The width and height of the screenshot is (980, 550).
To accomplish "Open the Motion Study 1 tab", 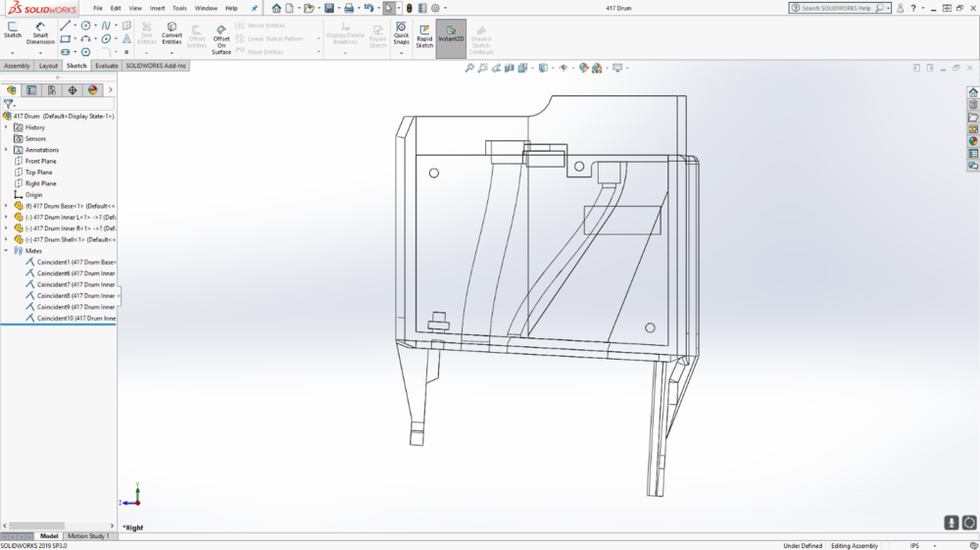I will point(87,536).
